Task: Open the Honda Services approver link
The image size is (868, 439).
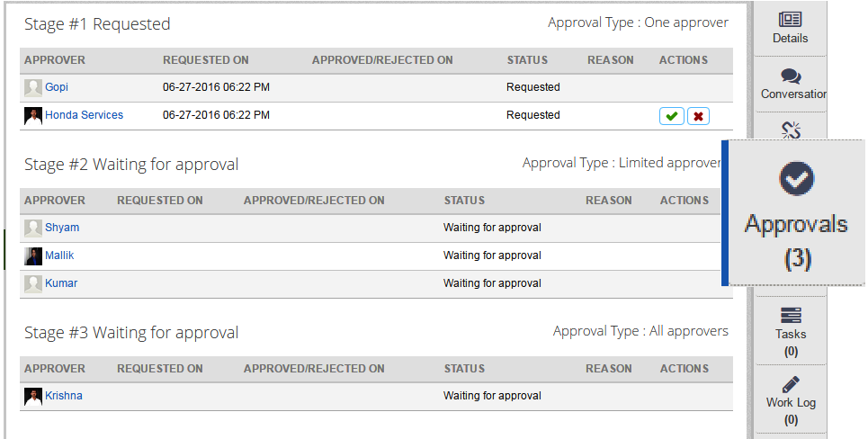Action: [x=85, y=115]
